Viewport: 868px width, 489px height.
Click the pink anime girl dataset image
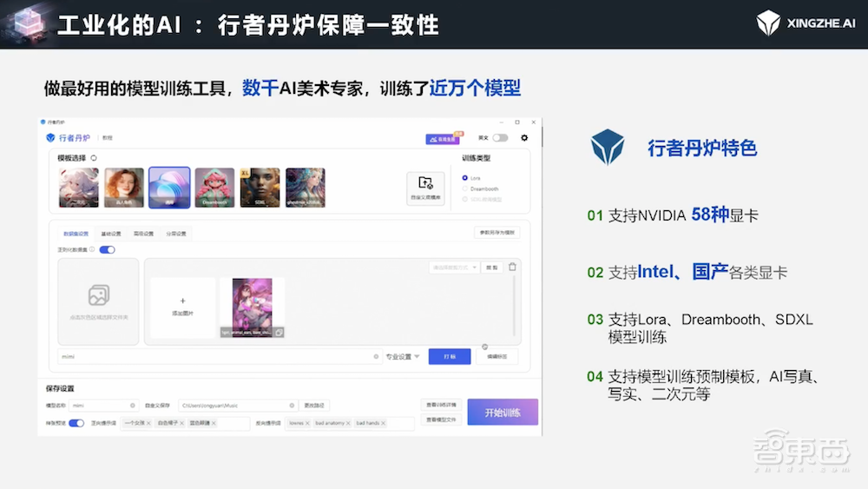click(x=253, y=307)
